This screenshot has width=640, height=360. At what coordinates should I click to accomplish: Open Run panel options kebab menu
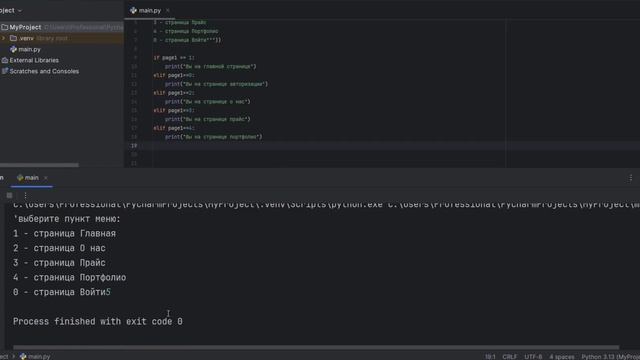[x=631, y=178]
